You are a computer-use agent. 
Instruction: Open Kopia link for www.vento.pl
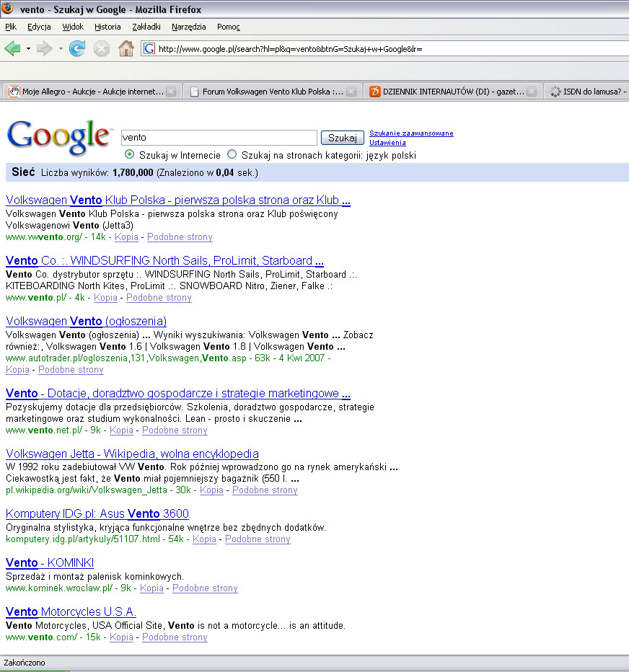105,298
